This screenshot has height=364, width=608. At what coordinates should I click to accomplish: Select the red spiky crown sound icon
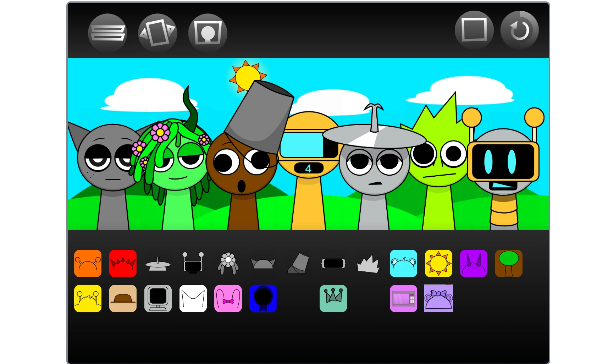click(x=123, y=263)
